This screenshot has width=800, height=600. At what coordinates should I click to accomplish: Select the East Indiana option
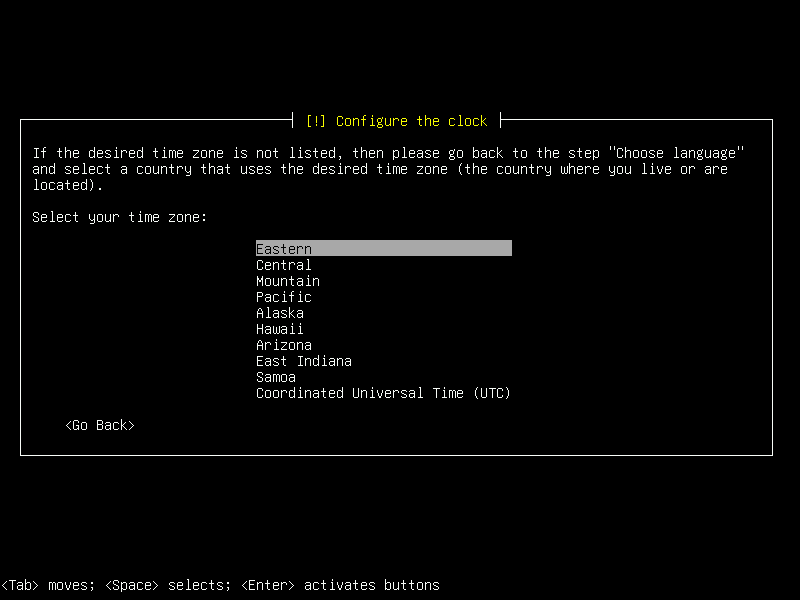click(x=384, y=361)
